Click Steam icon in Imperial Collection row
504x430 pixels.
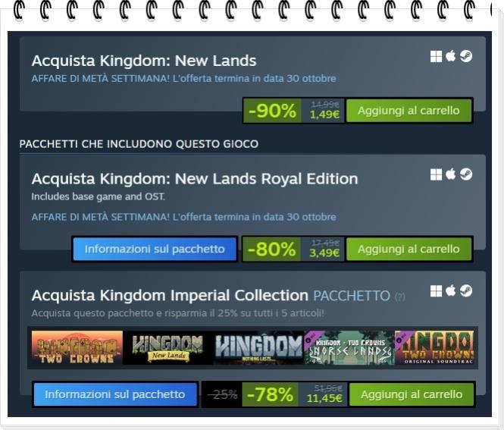pos(466,291)
